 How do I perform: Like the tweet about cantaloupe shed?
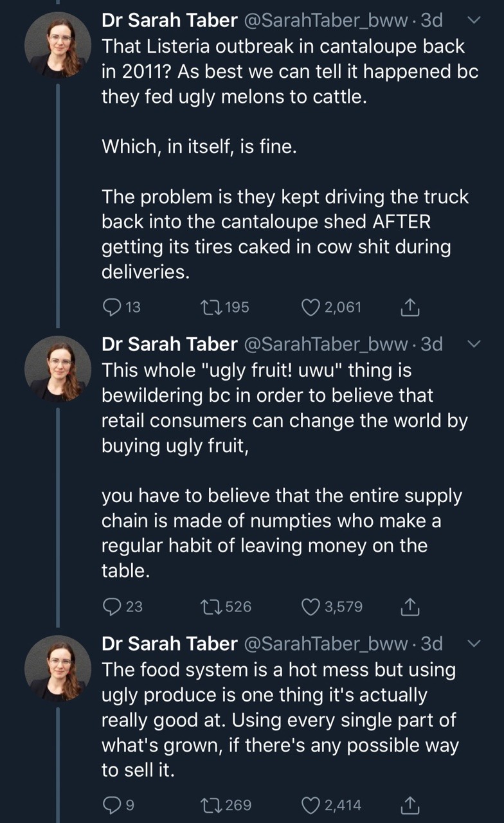tap(311, 307)
